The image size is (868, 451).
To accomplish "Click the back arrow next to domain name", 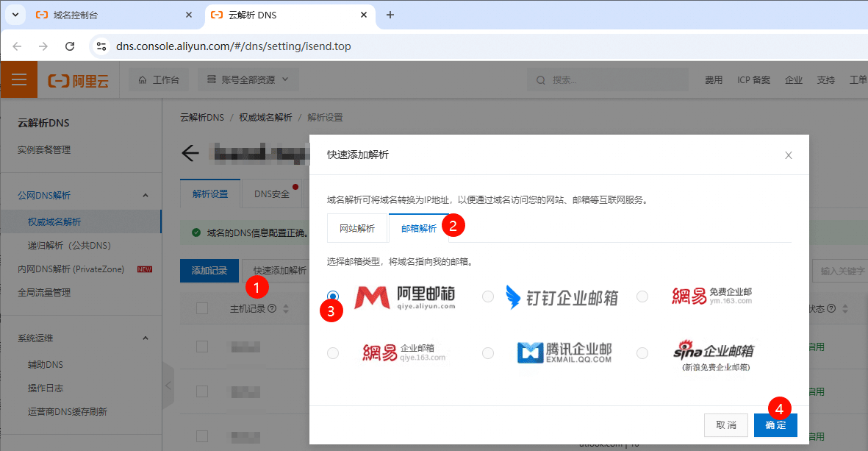I will click(190, 153).
